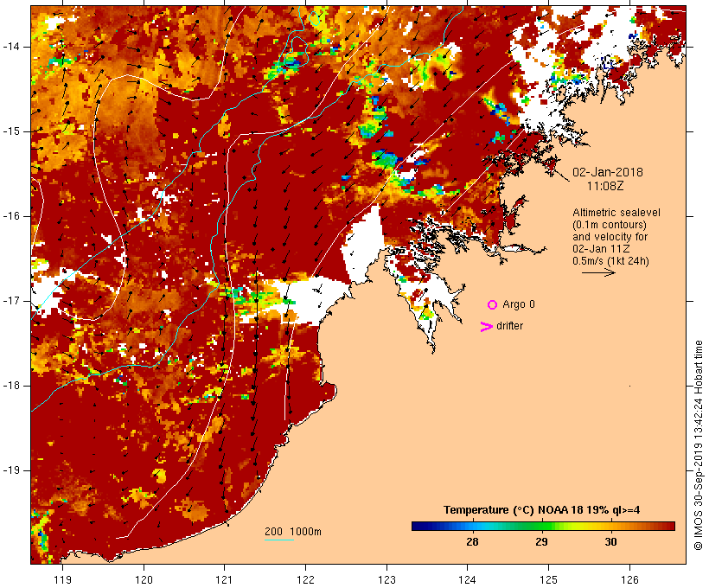709x588 pixels.
Task: Click the longitude axis label 123
Action: (x=386, y=580)
